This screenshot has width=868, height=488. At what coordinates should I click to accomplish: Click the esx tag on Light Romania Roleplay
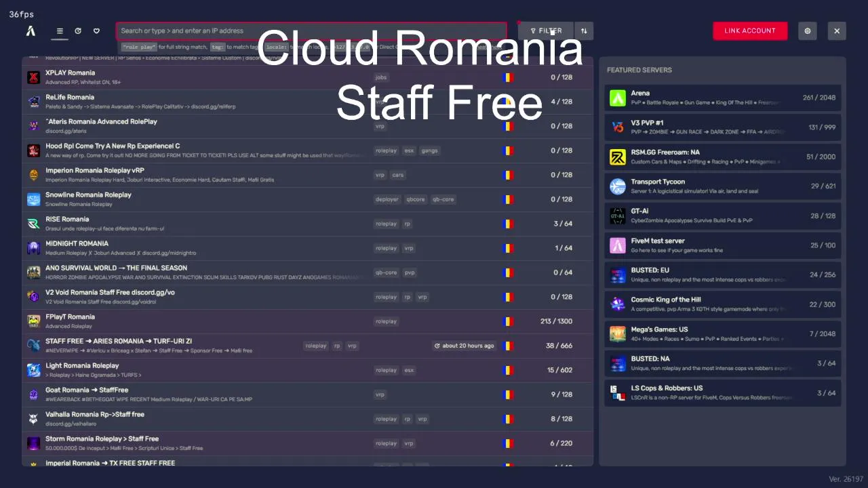tap(409, 370)
